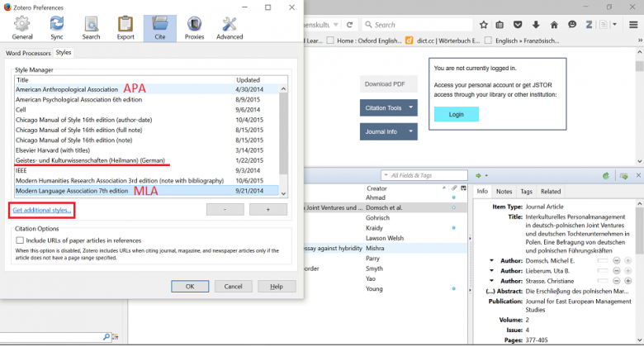Add creator after Strasse, Christiane with plus

pos(628,281)
